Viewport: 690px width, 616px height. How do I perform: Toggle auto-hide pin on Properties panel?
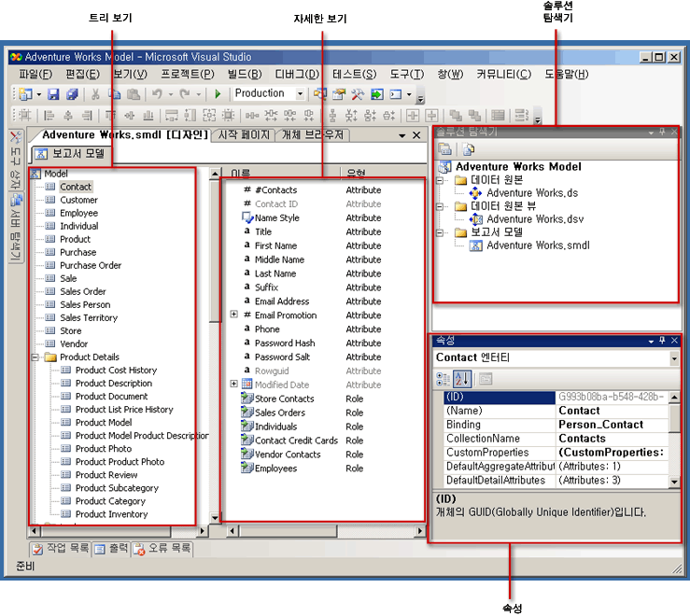[x=661, y=341]
